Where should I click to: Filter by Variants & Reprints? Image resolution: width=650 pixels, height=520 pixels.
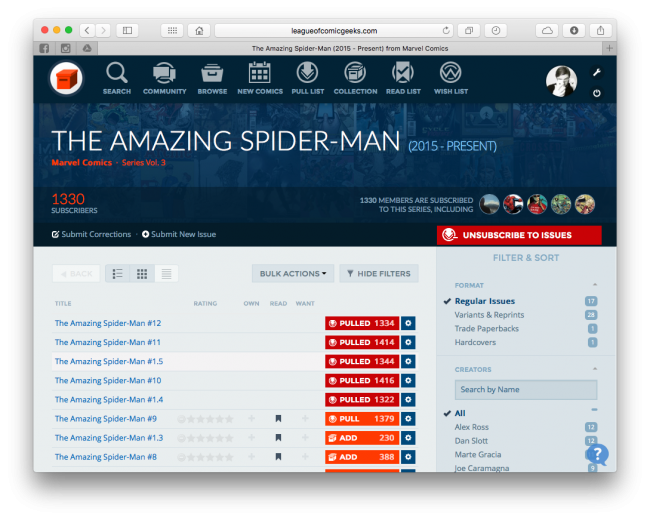(x=489, y=315)
